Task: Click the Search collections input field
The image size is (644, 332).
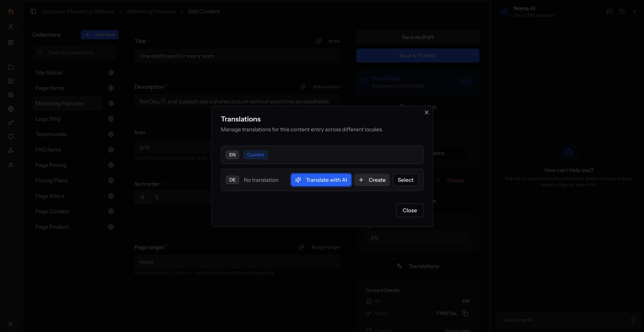Action: 76,53
